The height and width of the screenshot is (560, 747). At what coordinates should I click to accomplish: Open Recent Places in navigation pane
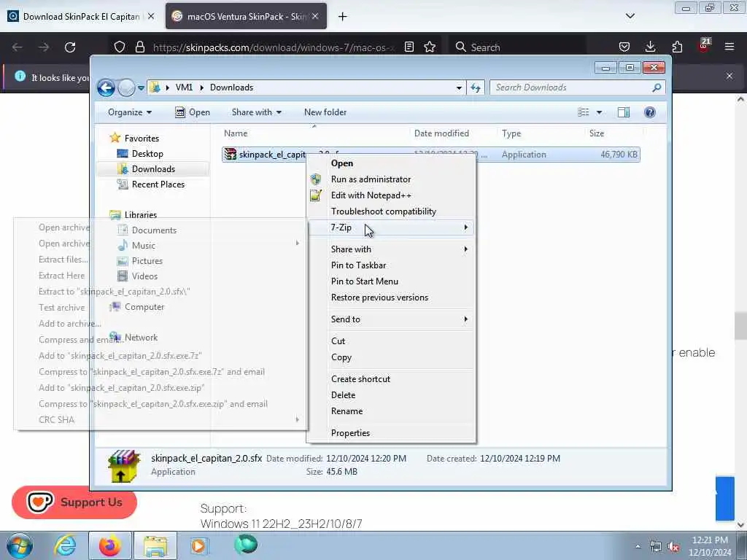tap(158, 184)
